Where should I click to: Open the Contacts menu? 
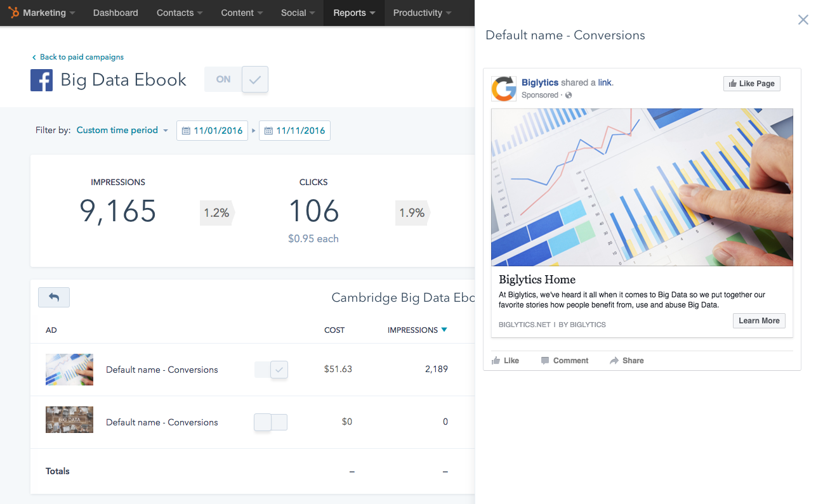coord(180,13)
